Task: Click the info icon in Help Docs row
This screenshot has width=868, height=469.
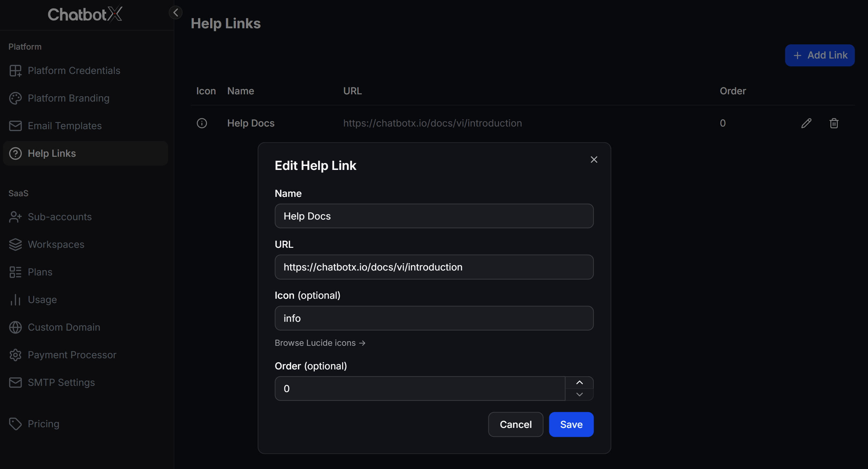Action: 202,123
